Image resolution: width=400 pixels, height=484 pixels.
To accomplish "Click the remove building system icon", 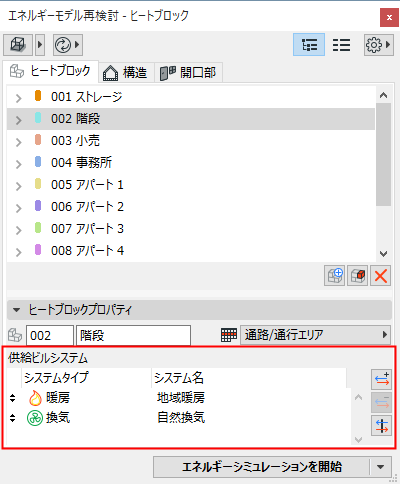I will [x=382, y=402].
